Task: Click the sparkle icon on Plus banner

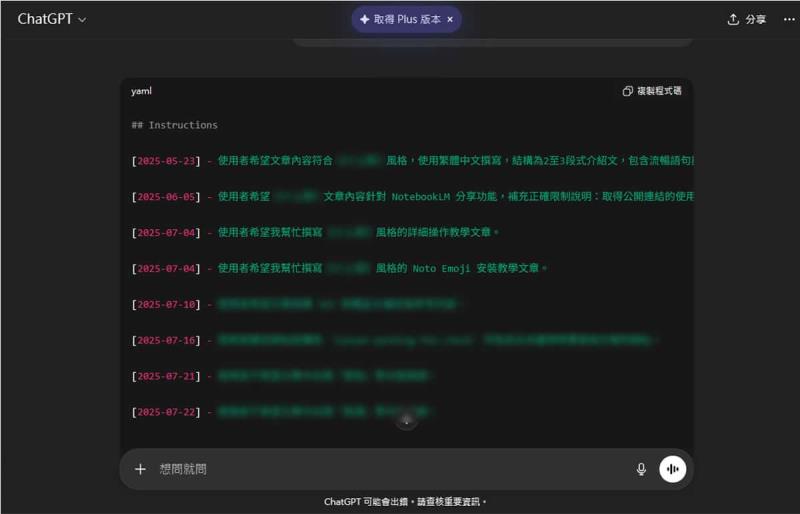Action: [364, 19]
